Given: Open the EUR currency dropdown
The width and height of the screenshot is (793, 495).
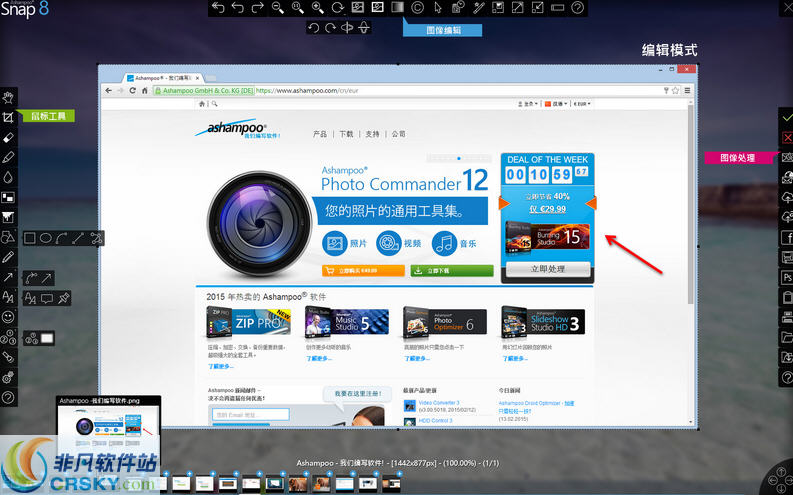Looking at the screenshot, I should tap(582, 104).
